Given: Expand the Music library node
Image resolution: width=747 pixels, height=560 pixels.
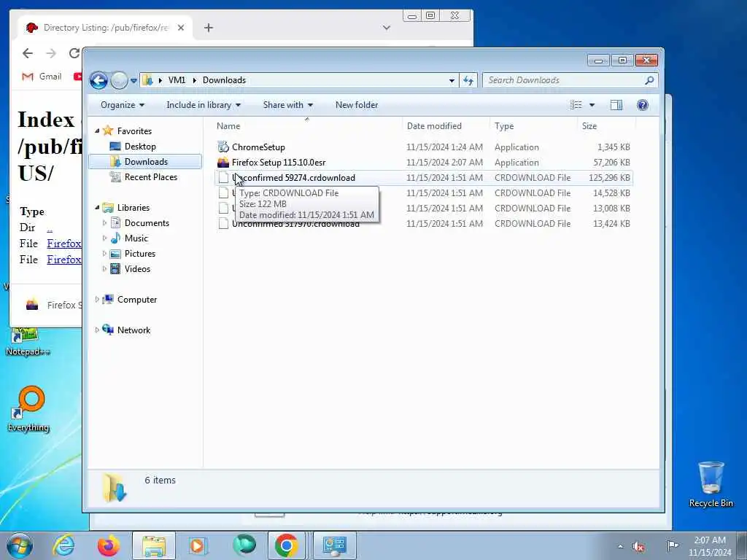Looking at the screenshot, I should (x=104, y=238).
